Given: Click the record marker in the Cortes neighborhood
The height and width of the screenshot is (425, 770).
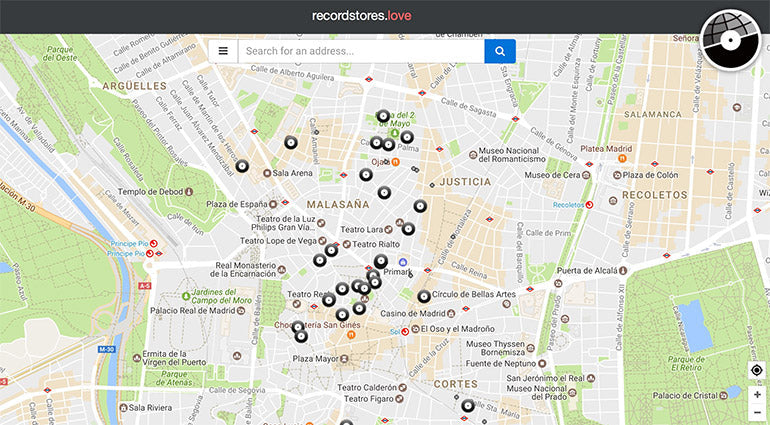Looking at the screenshot, I should 467,405.
